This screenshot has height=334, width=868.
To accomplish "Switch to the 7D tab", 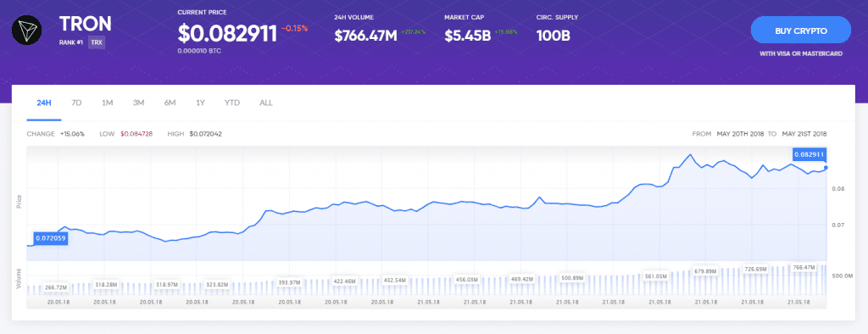I will [76, 103].
